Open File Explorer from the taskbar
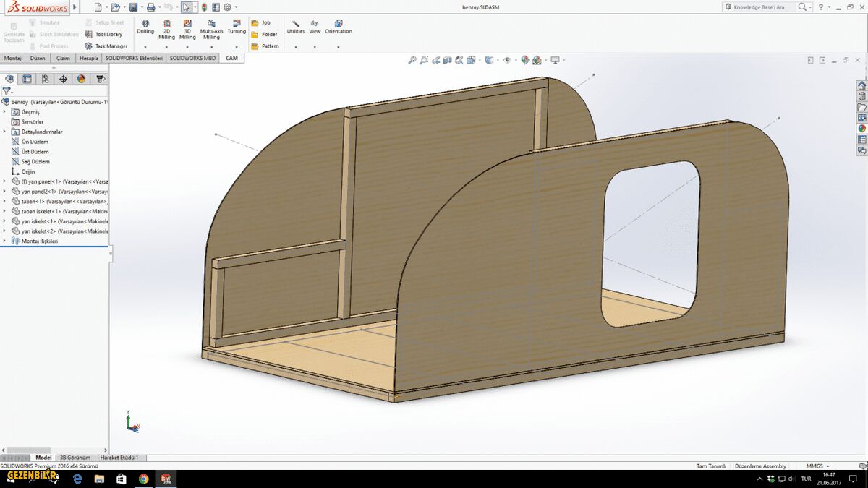868x488 pixels. pyautogui.click(x=99, y=479)
